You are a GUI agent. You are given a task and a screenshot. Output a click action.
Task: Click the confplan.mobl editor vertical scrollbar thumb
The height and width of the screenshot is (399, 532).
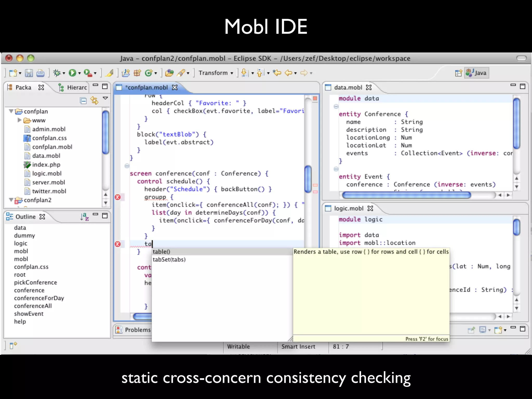308,179
